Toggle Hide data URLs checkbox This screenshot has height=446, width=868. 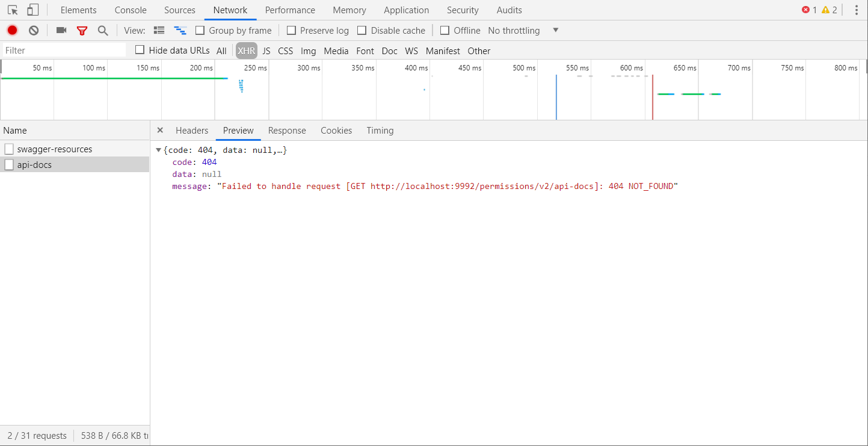(x=140, y=50)
